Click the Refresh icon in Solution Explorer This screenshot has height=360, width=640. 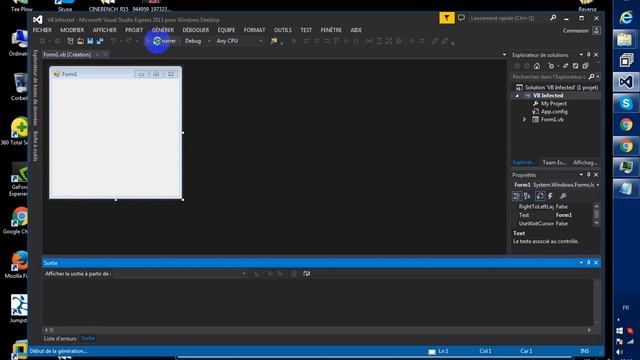(x=575, y=66)
